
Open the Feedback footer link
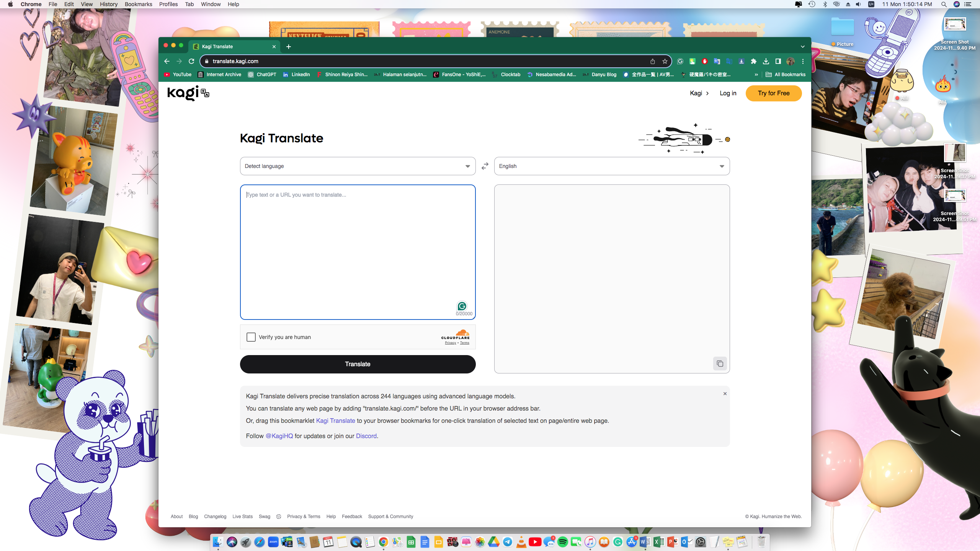[x=352, y=517]
